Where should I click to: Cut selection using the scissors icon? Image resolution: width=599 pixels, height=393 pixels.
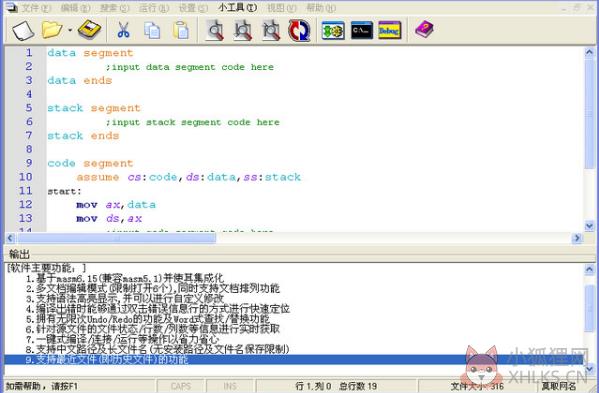pyautogui.click(x=123, y=30)
